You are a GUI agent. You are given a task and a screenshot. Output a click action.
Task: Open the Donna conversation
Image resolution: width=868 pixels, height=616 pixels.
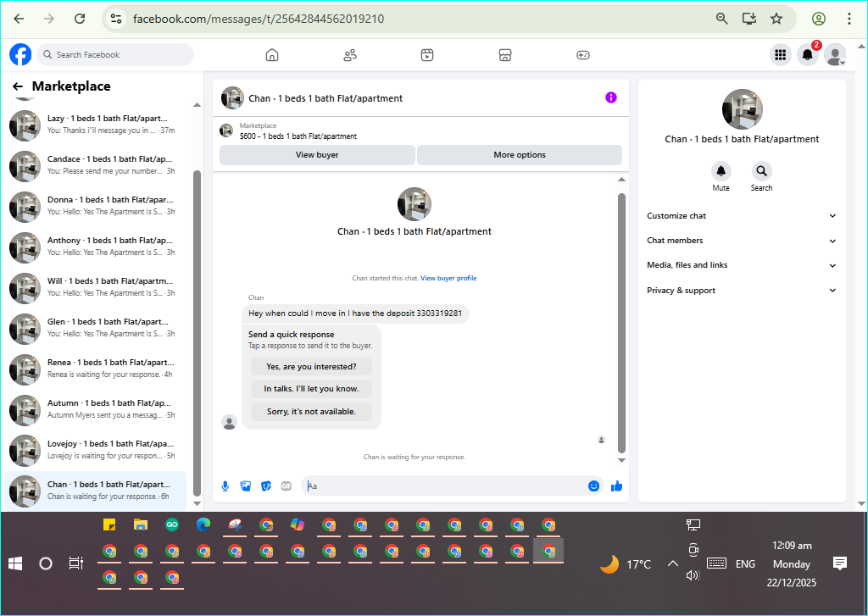[95, 206]
